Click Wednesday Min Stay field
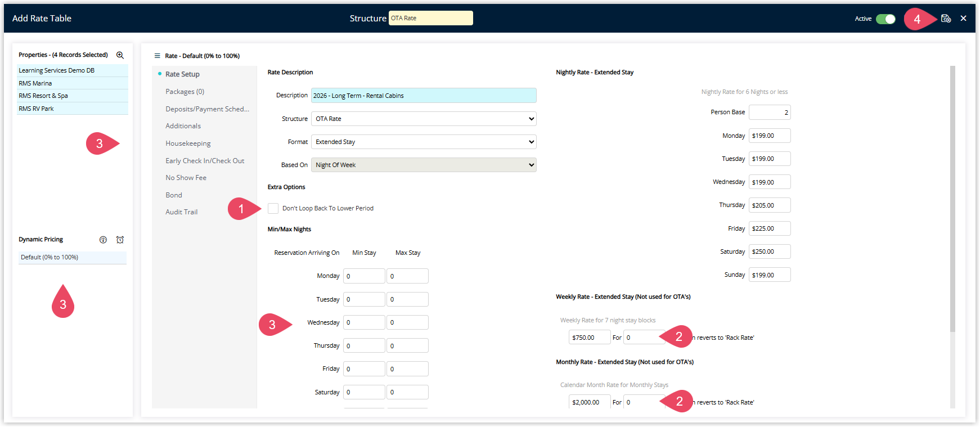 coord(364,322)
